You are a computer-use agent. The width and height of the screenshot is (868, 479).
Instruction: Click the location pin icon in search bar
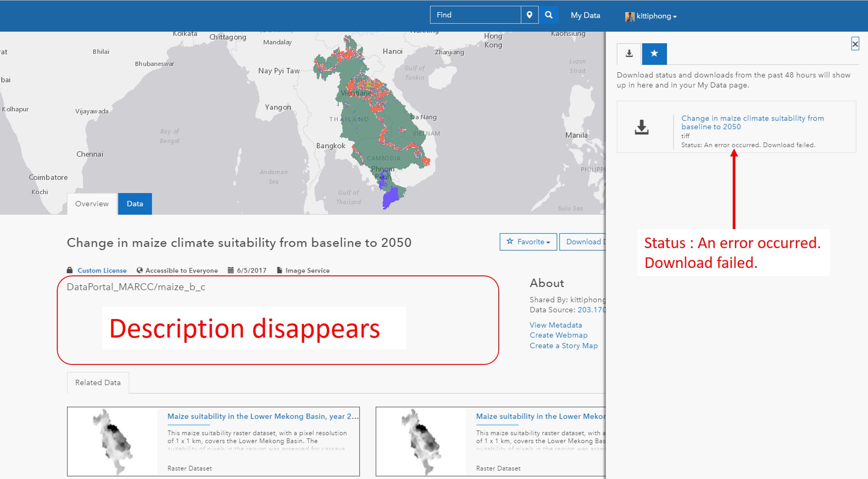pos(529,15)
